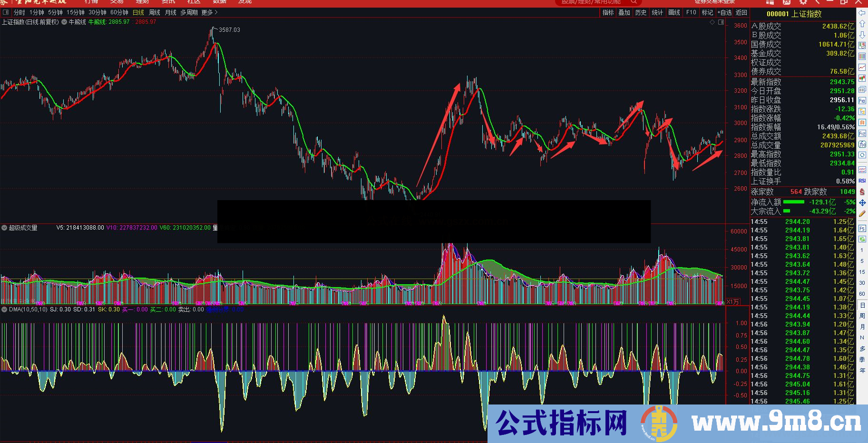Click the down arrow icon in right sidebar
Image resolution: width=868 pixels, height=443 pixels.
pos(862,34)
